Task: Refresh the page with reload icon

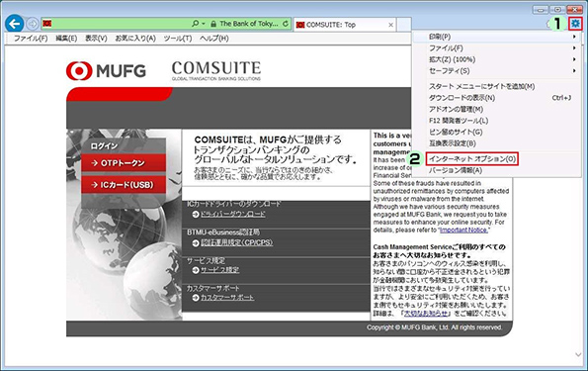Action: 286,24
